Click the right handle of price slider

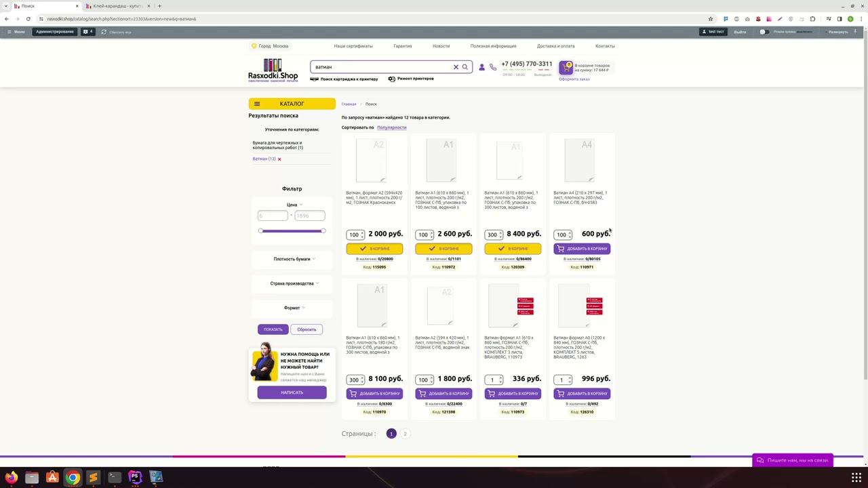tap(323, 231)
